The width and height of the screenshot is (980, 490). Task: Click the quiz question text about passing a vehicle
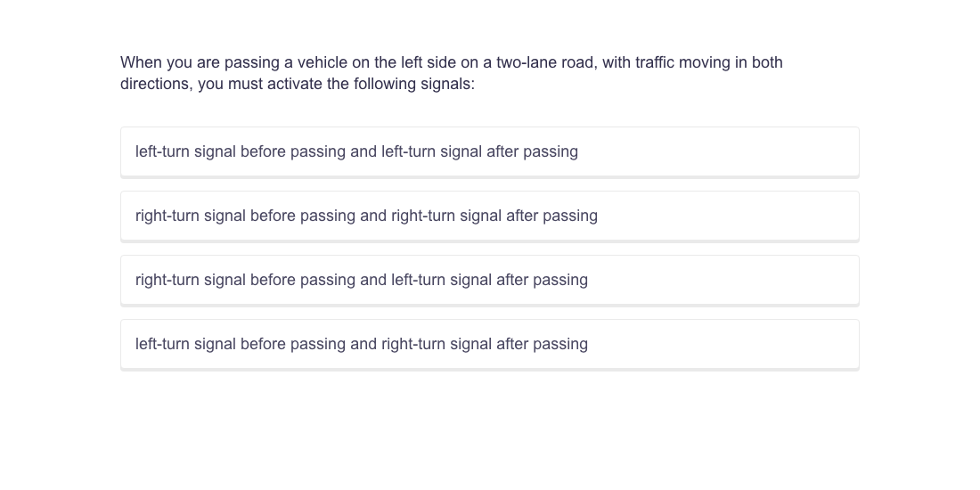(451, 73)
